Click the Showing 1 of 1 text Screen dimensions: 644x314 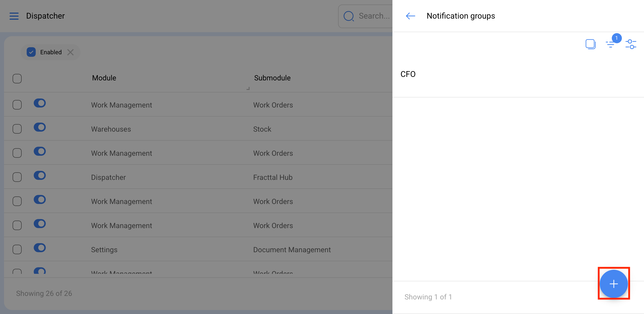[428, 297]
